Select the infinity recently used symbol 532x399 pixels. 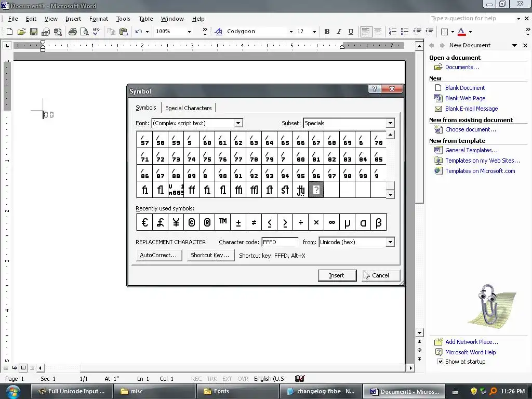pos(331,222)
